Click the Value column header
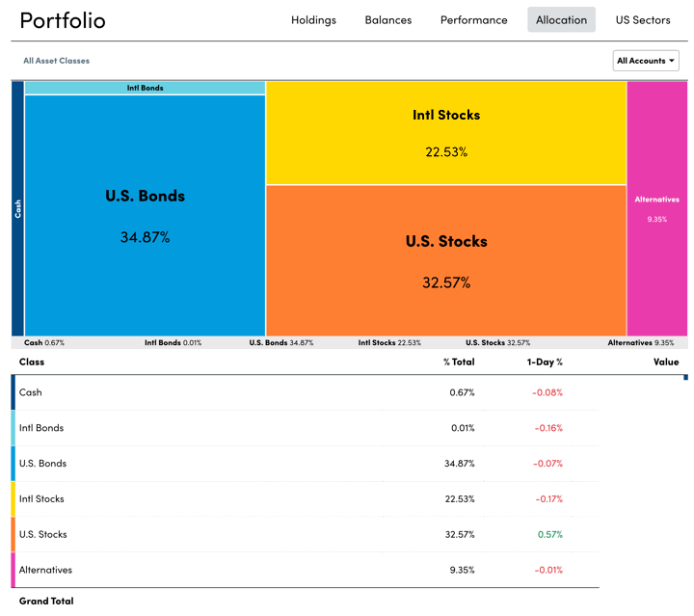Image resolution: width=694 pixels, height=616 pixels. pyautogui.click(x=665, y=362)
